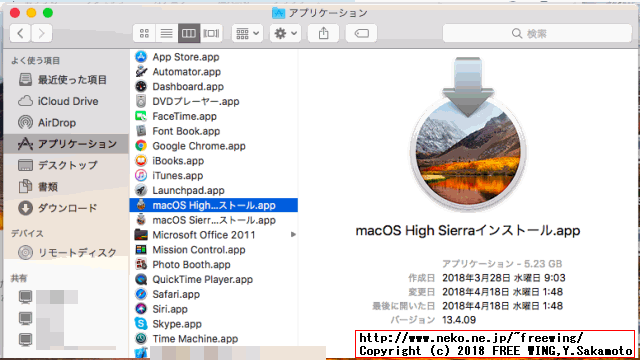
Task: Open the arrange items dropdown
Action: tap(247, 33)
